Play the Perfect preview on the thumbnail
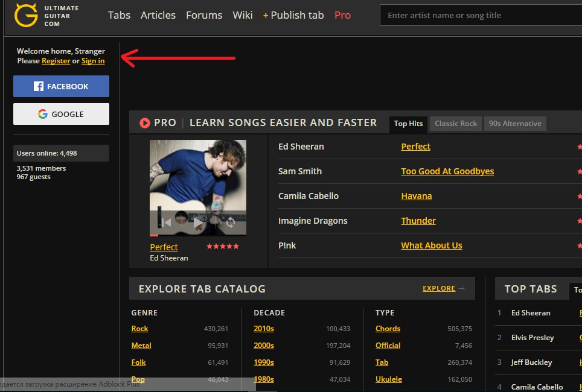582x392 pixels. click(198, 223)
